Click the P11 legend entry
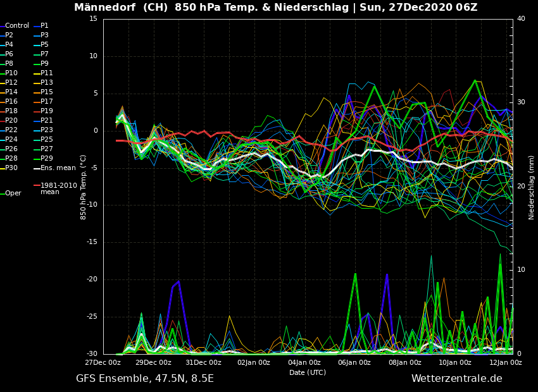The image size is (538, 392). (47, 73)
